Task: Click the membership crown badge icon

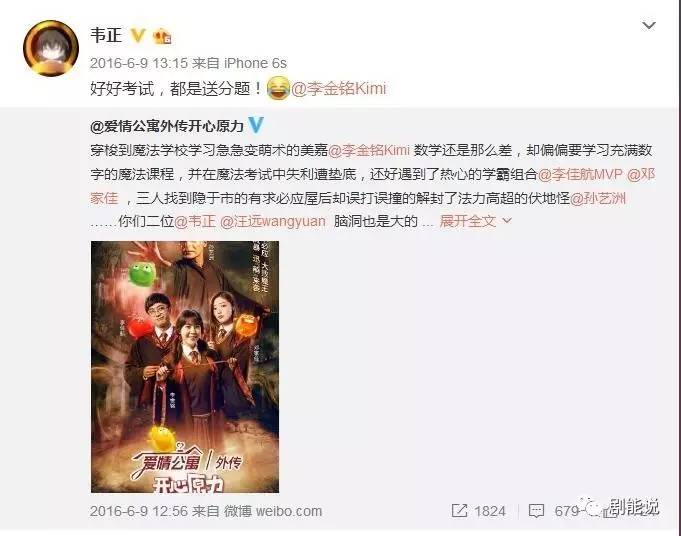Action: coord(162,36)
